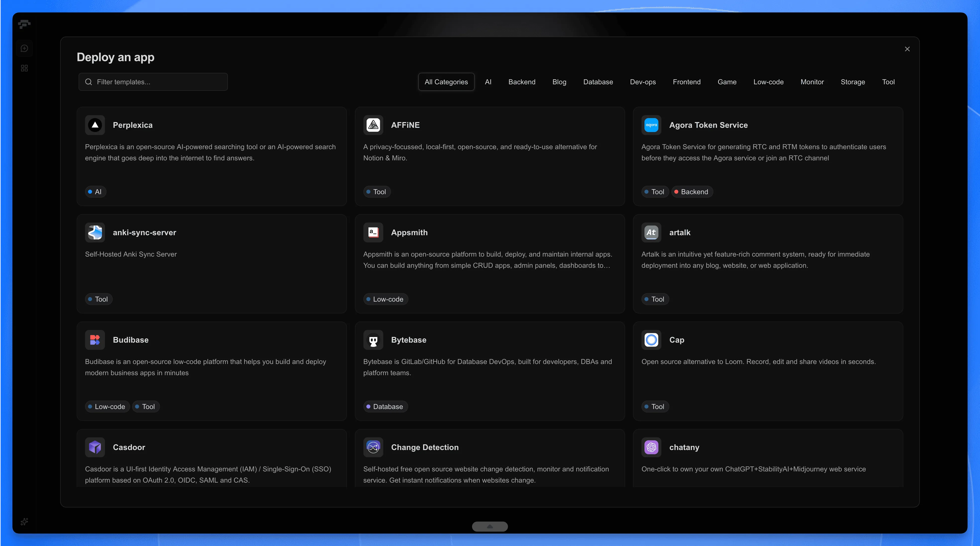This screenshot has width=980, height=546.
Task: Click the Bytebase app icon
Action: pos(373,340)
